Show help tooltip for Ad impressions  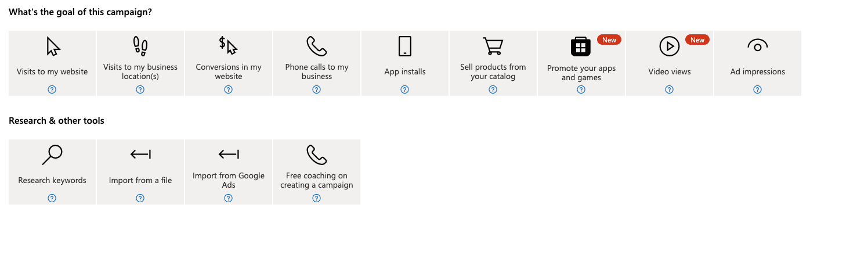tap(757, 89)
